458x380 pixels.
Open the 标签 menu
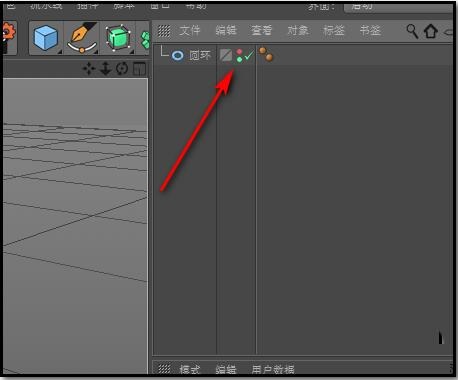point(334,31)
